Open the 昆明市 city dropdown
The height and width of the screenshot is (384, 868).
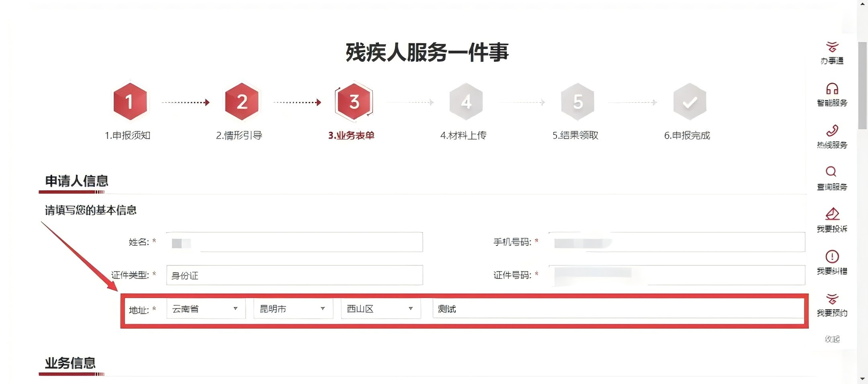[293, 309]
